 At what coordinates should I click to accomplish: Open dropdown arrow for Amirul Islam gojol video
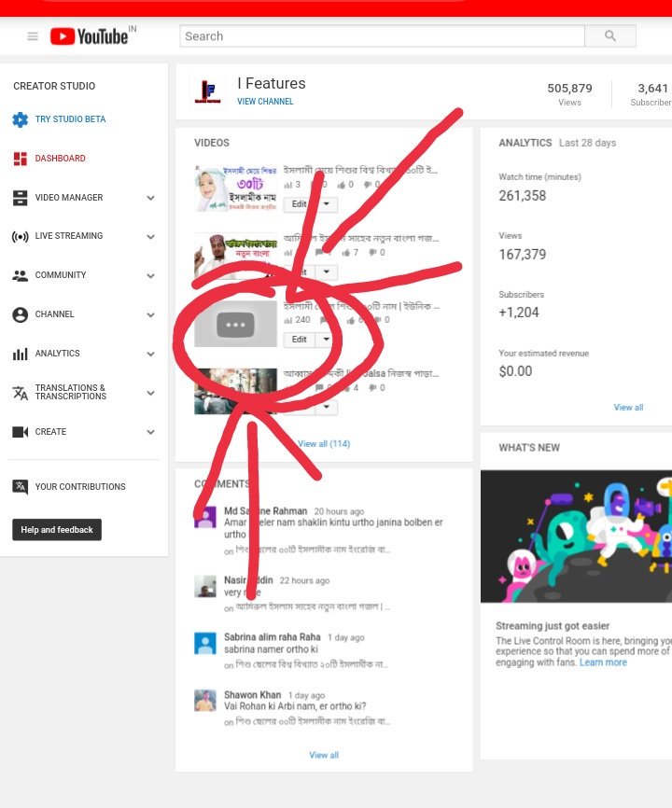click(327, 272)
